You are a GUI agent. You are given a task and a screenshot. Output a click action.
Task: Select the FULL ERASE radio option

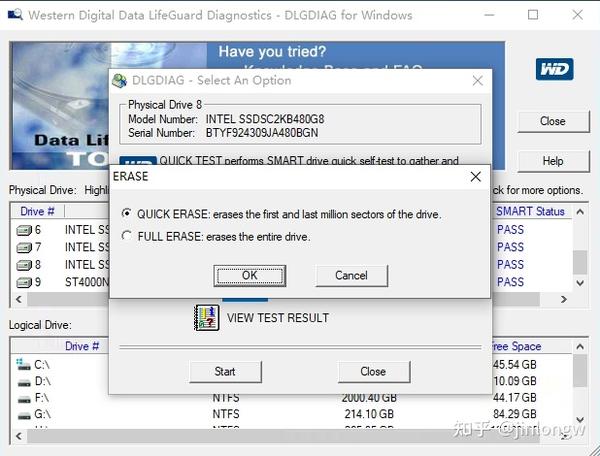(x=127, y=236)
